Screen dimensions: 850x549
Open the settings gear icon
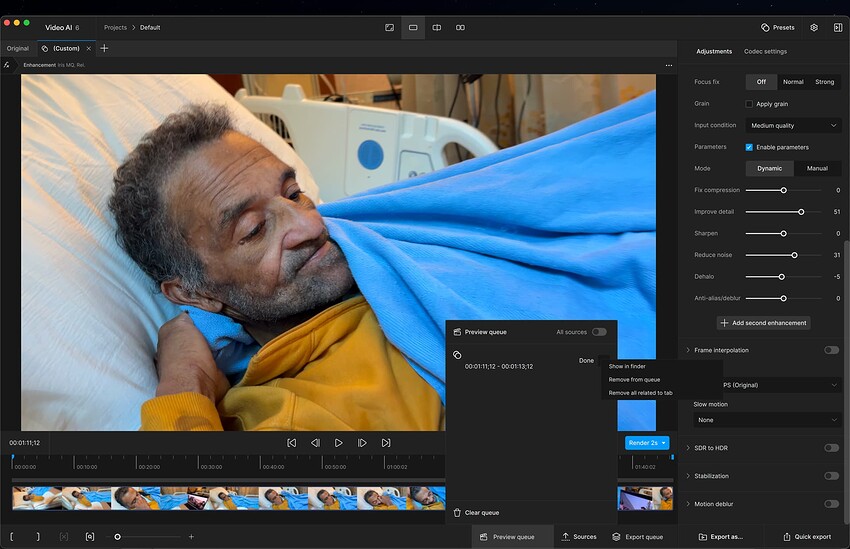pos(814,27)
